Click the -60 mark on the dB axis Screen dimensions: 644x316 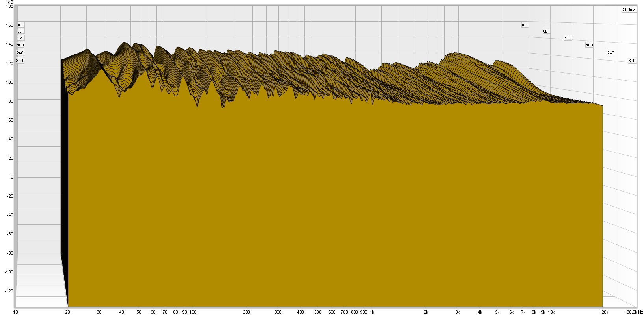tap(10, 234)
